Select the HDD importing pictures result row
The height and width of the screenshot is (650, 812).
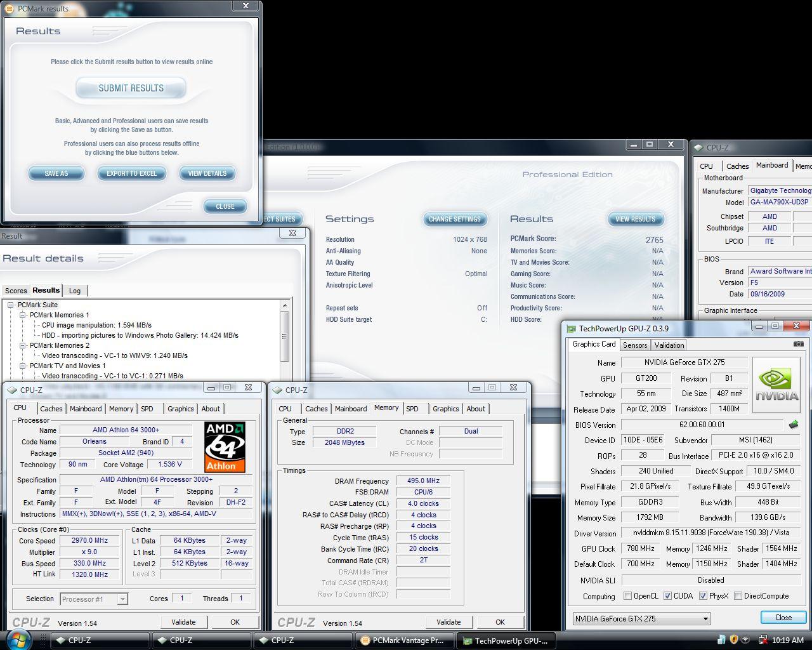(140, 335)
